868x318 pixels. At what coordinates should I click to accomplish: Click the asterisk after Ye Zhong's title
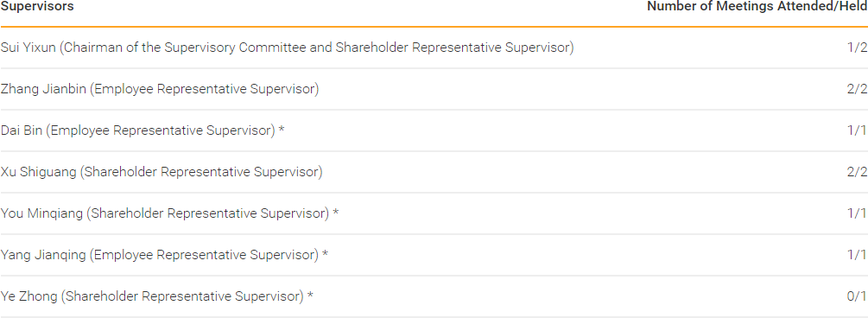tap(311, 296)
